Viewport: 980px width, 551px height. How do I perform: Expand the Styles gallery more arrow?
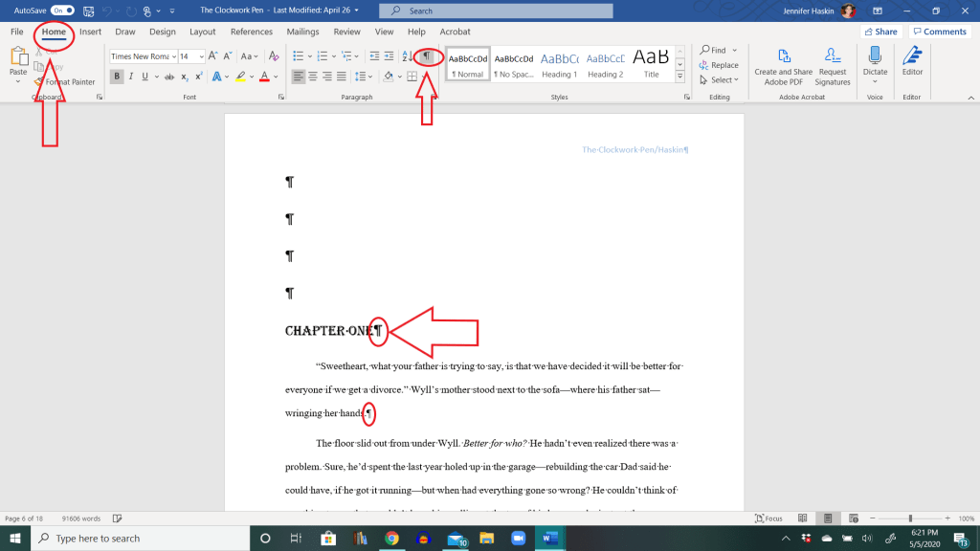click(680, 77)
